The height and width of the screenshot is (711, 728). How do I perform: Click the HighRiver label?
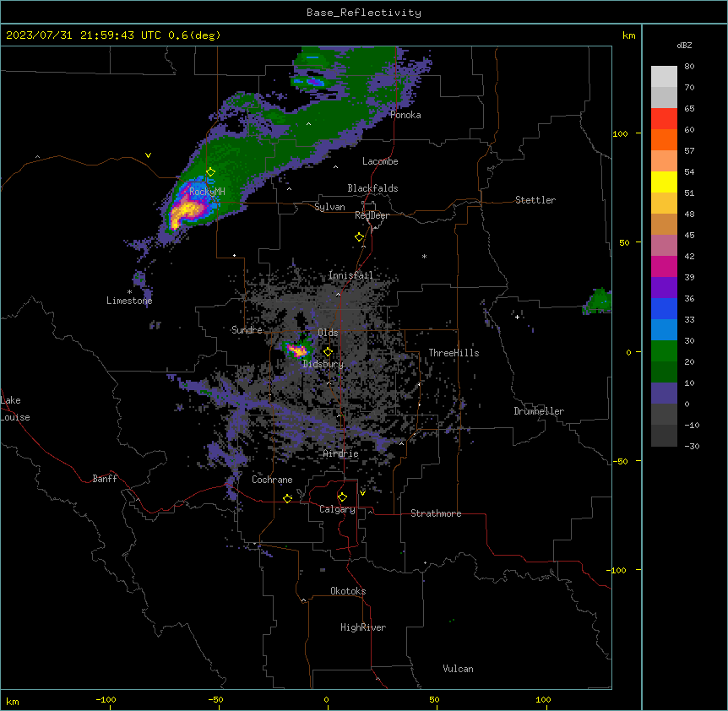363,627
